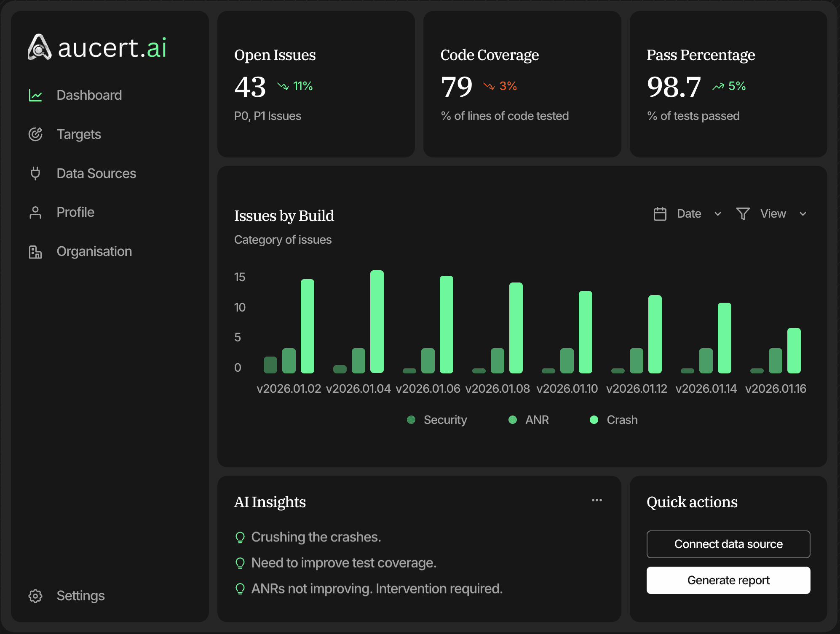Click the Organisation building icon
The height and width of the screenshot is (634, 840).
click(x=35, y=252)
